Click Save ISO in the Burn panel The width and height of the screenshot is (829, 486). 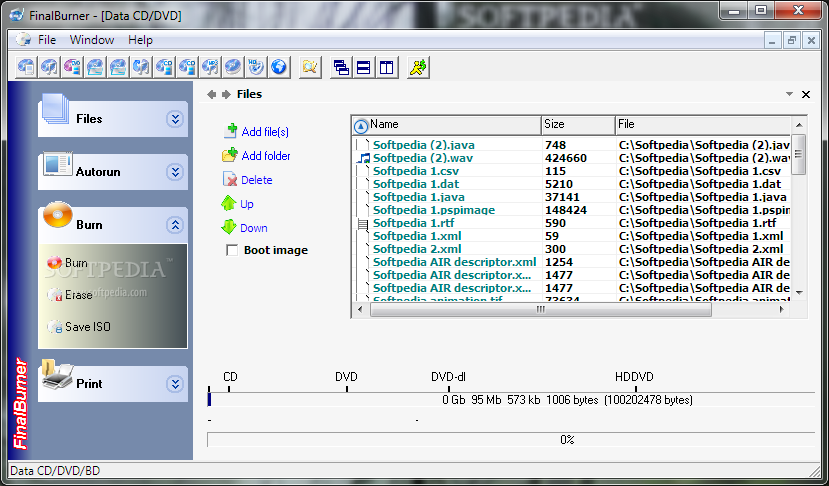(x=88, y=327)
